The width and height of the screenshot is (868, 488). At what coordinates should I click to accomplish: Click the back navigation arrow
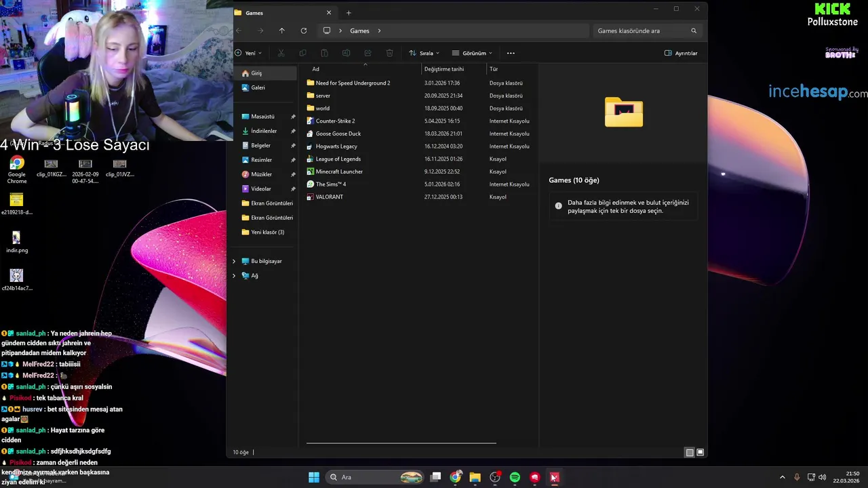point(239,30)
